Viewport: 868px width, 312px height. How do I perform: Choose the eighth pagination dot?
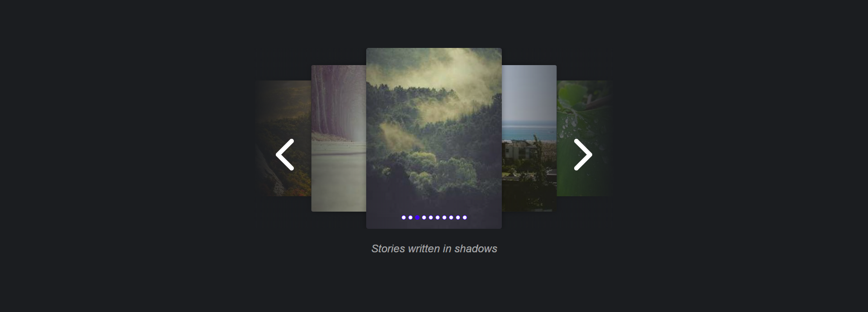pos(451,217)
